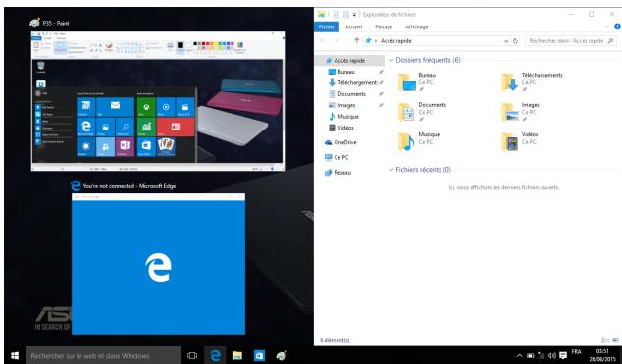Refresh the Accès rapide view
622x364 pixels.
[x=515, y=41]
